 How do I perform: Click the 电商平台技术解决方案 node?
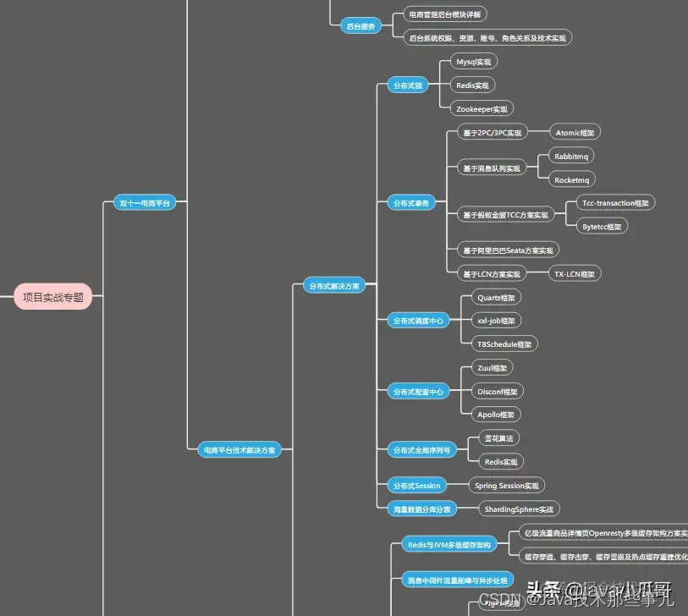(x=239, y=449)
